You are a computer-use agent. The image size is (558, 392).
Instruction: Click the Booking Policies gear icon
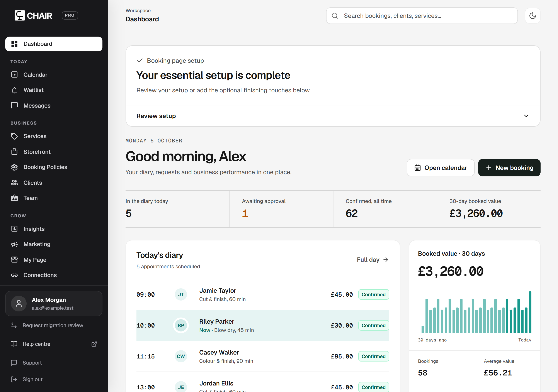coord(14,167)
